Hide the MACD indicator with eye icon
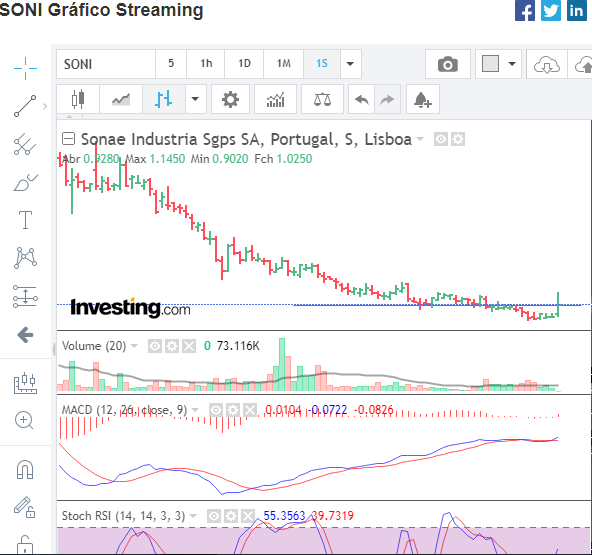The image size is (592, 555). (216, 410)
